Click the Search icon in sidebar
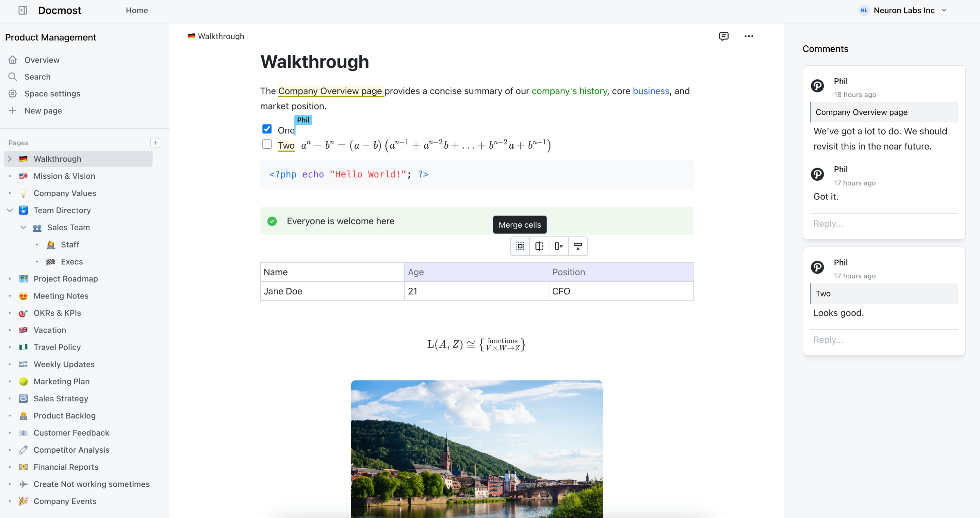This screenshot has width=980, height=518. tap(12, 76)
